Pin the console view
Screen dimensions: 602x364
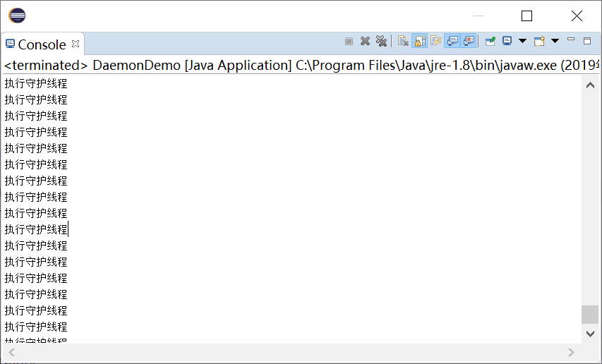(x=490, y=41)
